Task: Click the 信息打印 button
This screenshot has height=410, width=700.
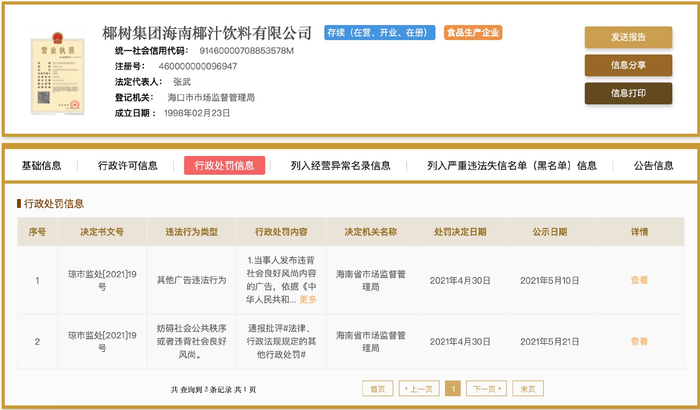Action: coord(628,93)
